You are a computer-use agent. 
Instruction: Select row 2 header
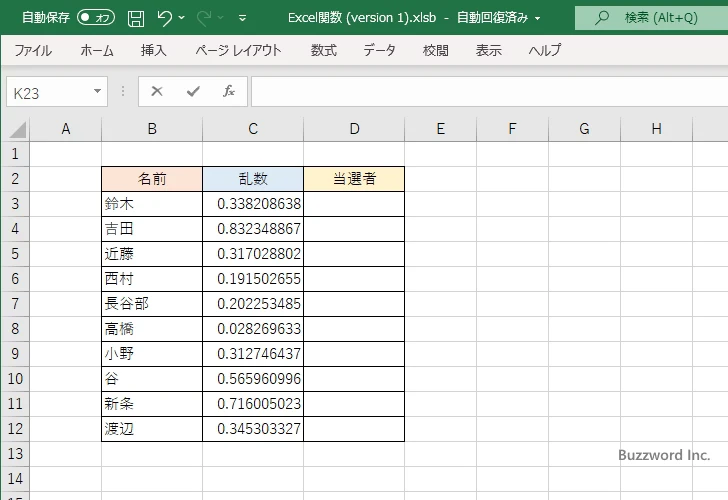[x=15, y=179]
